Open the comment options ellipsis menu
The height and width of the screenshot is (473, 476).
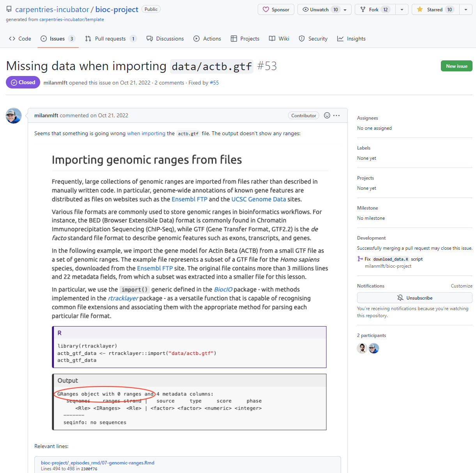click(336, 115)
